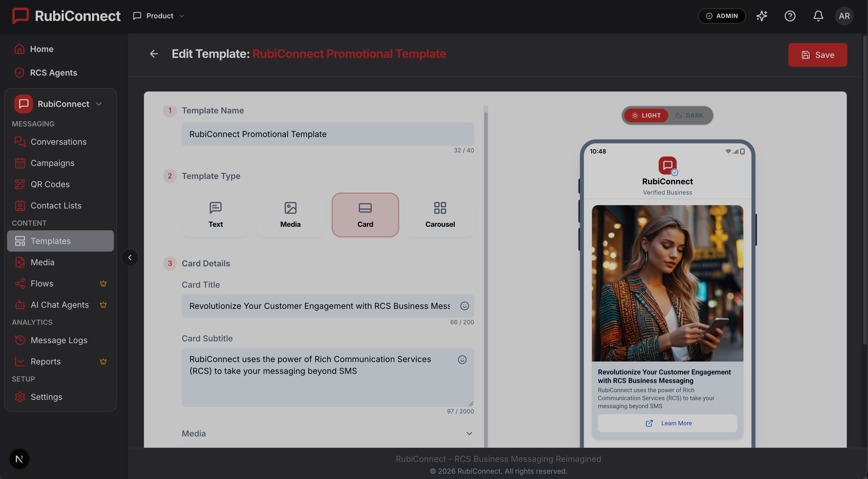Click the Flows share icon
This screenshot has height=479, width=868.
[20, 283]
